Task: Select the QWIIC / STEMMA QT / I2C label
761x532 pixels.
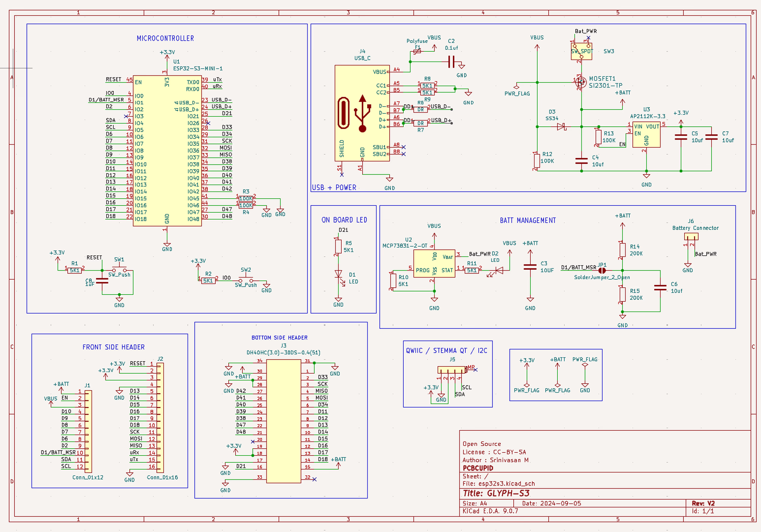Action: 446,350
